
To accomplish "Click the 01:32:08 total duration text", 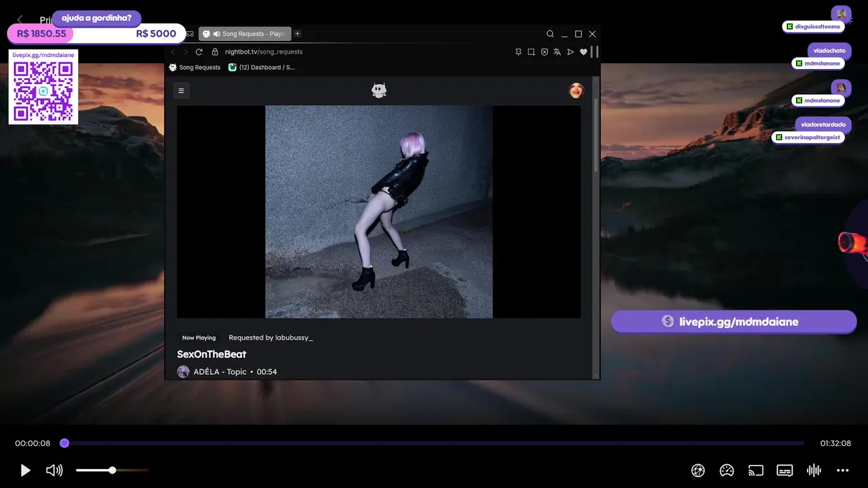I will click(x=835, y=443).
